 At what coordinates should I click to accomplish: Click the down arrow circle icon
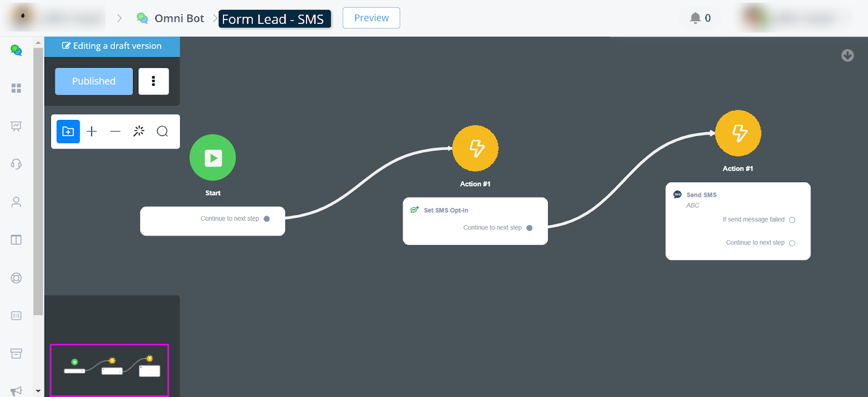(x=847, y=55)
